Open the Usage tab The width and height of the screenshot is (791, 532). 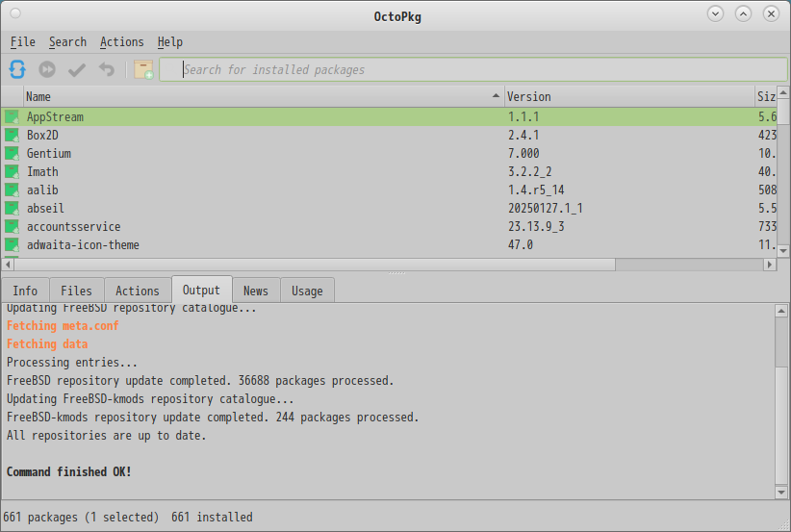pyautogui.click(x=307, y=291)
